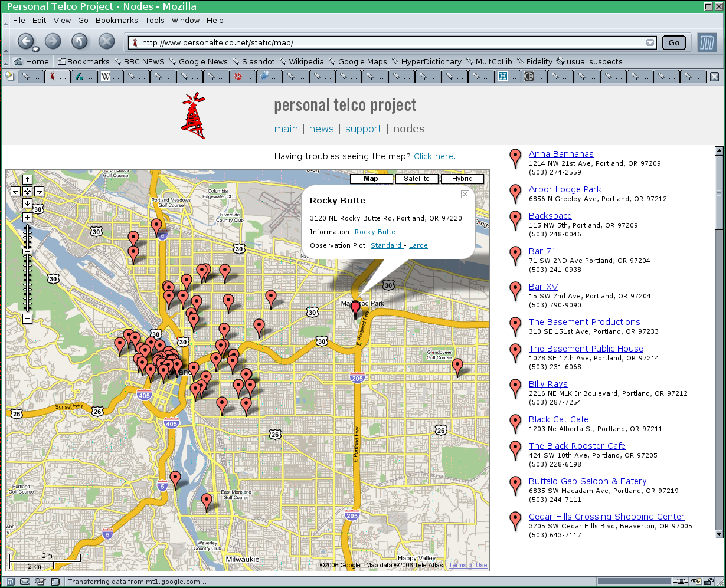Switch the map to Satellite view

pos(417,179)
